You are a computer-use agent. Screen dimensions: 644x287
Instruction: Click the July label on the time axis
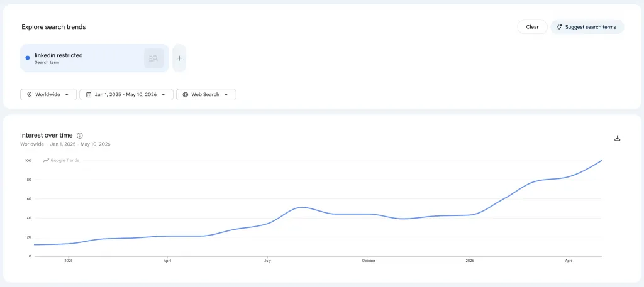(x=267, y=261)
